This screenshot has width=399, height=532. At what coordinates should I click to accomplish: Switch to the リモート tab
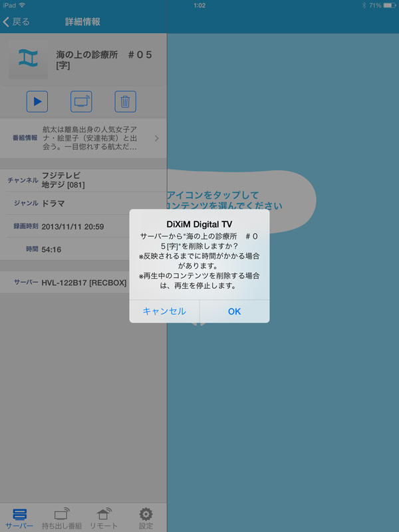(x=104, y=519)
